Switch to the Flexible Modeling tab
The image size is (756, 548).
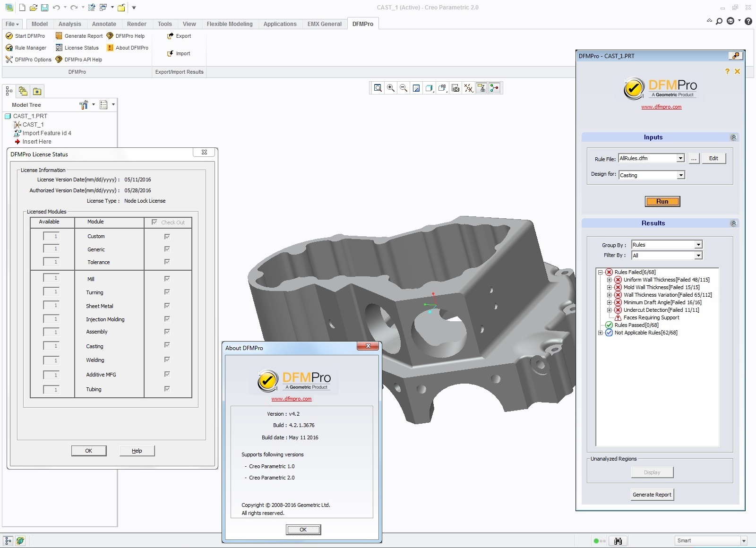(x=230, y=24)
